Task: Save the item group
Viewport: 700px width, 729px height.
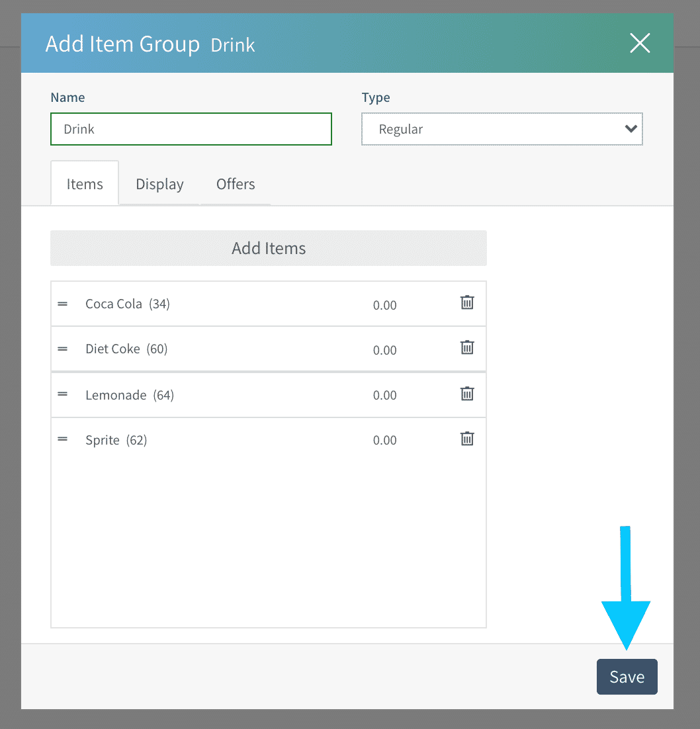Action: coord(627,677)
